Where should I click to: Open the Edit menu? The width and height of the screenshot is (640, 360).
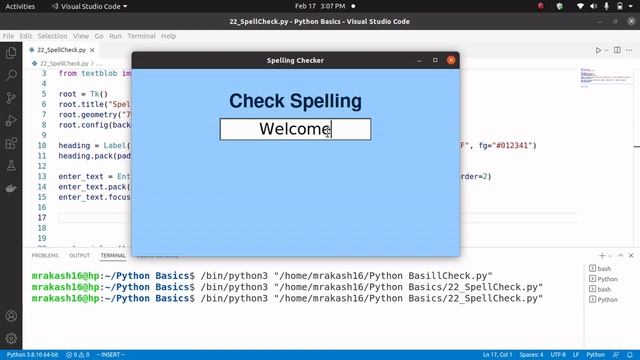[26, 36]
